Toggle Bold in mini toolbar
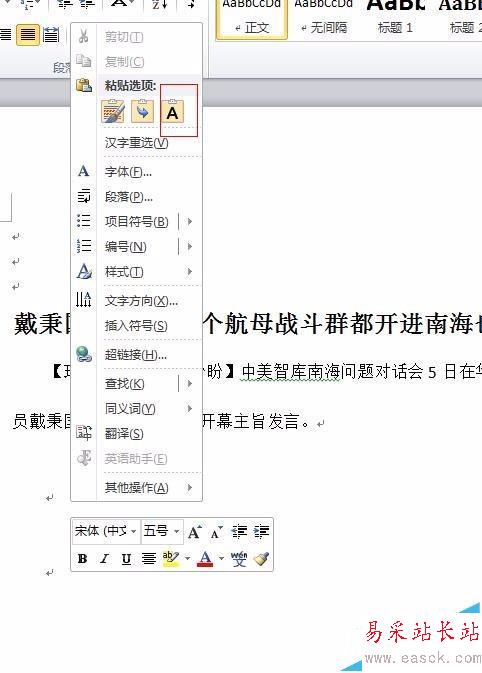The height and width of the screenshot is (673, 482). (82, 558)
